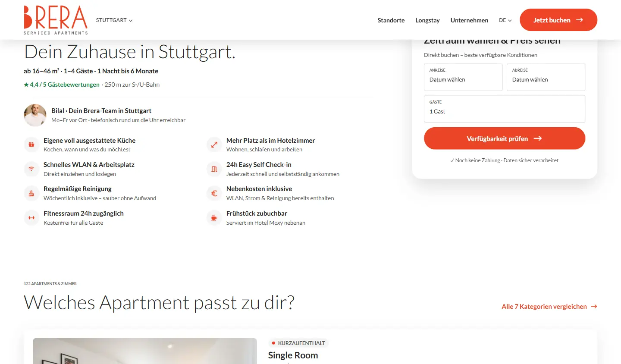Click text Frühstück zubuchbar
621x364 pixels.
[257, 213]
